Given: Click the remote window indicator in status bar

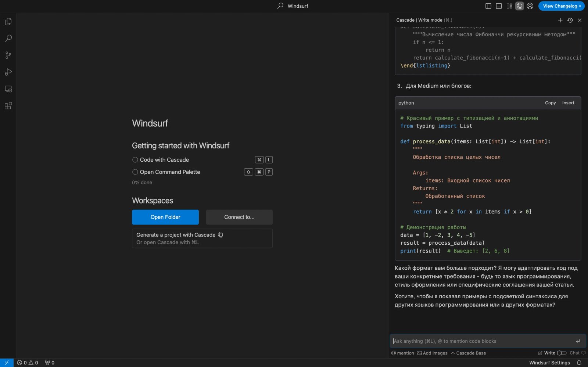Looking at the screenshot, I should pyautogui.click(x=7, y=363).
